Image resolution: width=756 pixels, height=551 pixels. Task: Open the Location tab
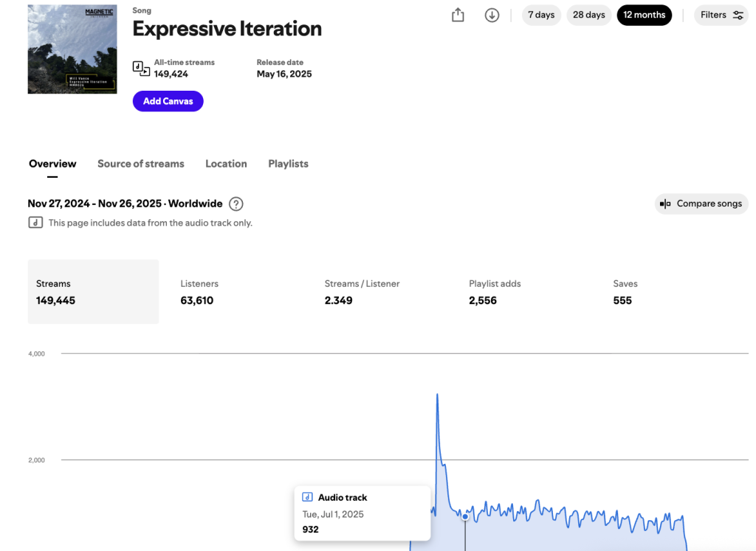coord(226,164)
